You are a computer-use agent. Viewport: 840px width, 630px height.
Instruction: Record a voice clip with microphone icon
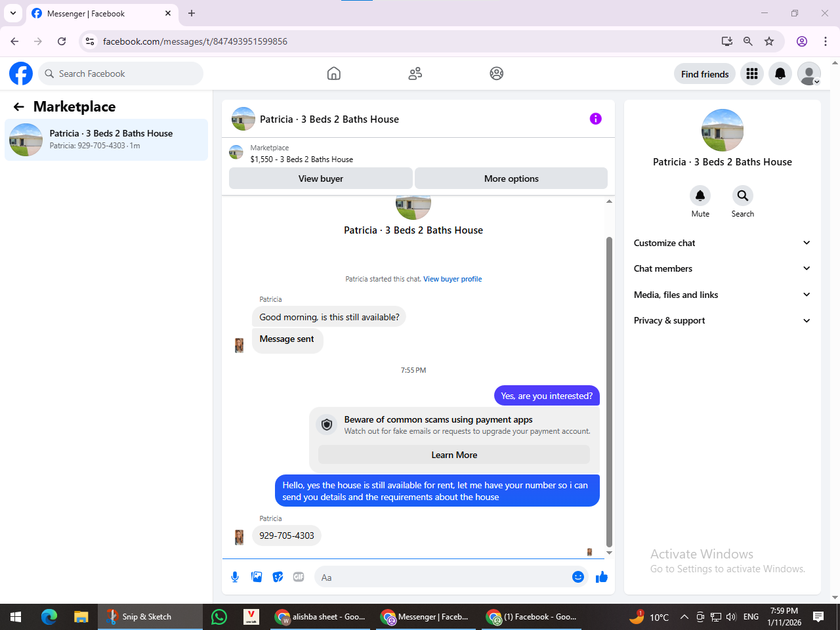click(235, 577)
